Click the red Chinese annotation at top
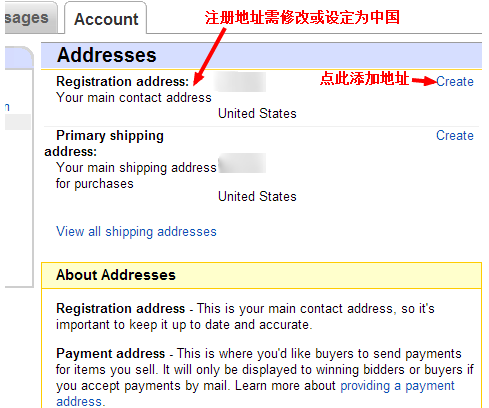This screenshot has width=489, height=408. coord(302,17)
